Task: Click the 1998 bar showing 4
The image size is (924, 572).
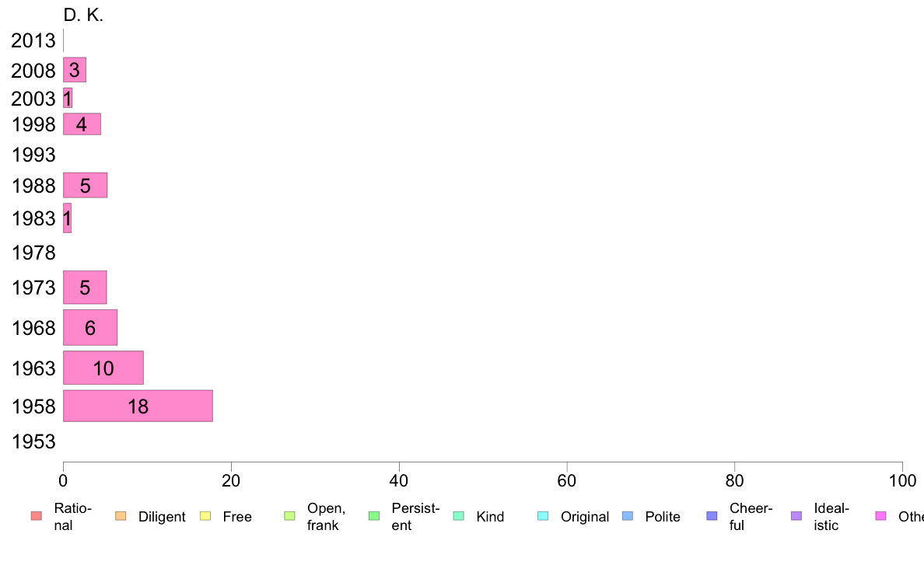Action: [x=82, y=124]
